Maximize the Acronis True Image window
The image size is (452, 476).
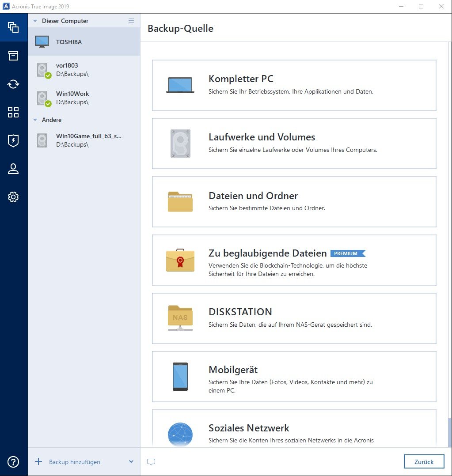click(x=421, y=6)
